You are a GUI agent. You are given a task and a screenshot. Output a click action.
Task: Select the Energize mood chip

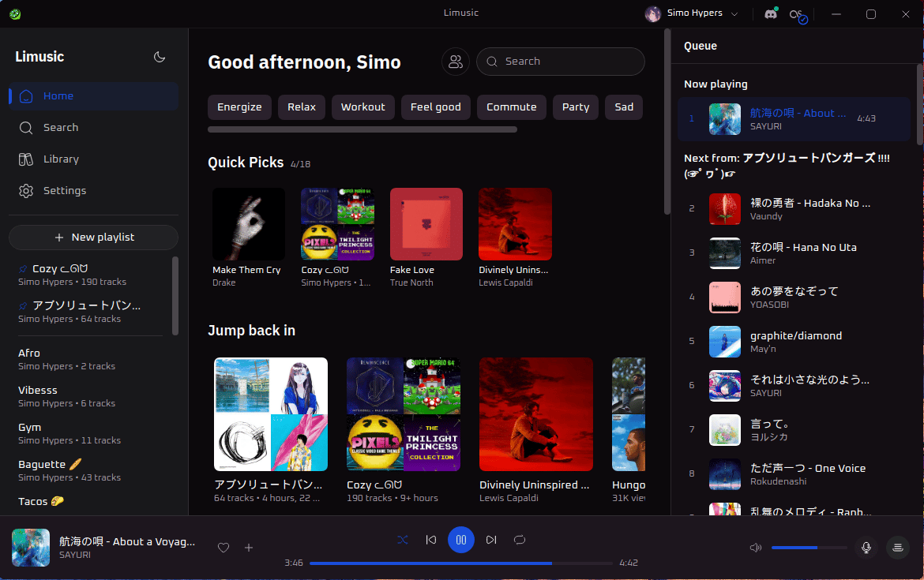click(x=239, y=107)
